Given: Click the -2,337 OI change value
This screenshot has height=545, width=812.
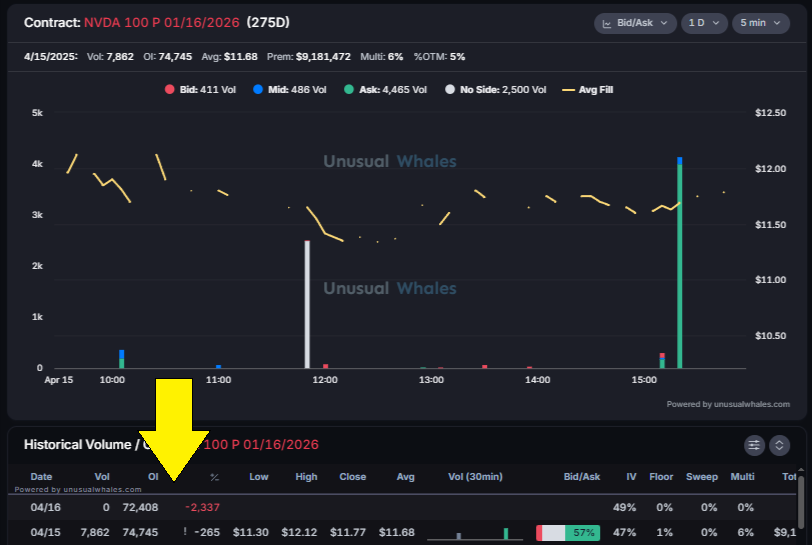Looking at the screenshot, I should 202,508.
